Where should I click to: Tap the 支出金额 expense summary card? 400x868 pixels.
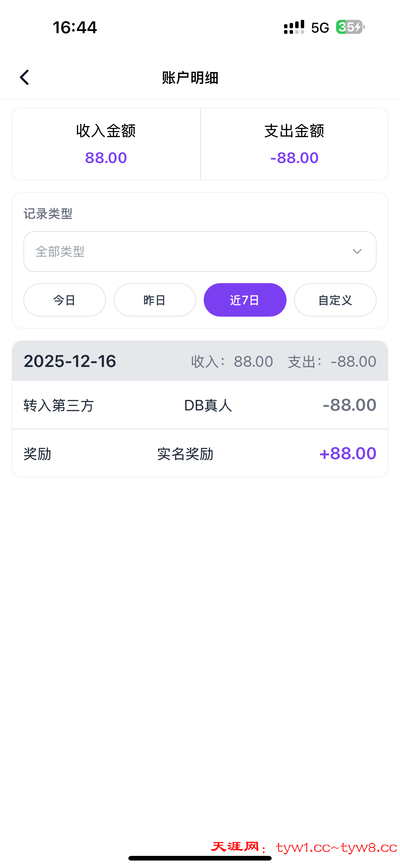pos(294,144)
